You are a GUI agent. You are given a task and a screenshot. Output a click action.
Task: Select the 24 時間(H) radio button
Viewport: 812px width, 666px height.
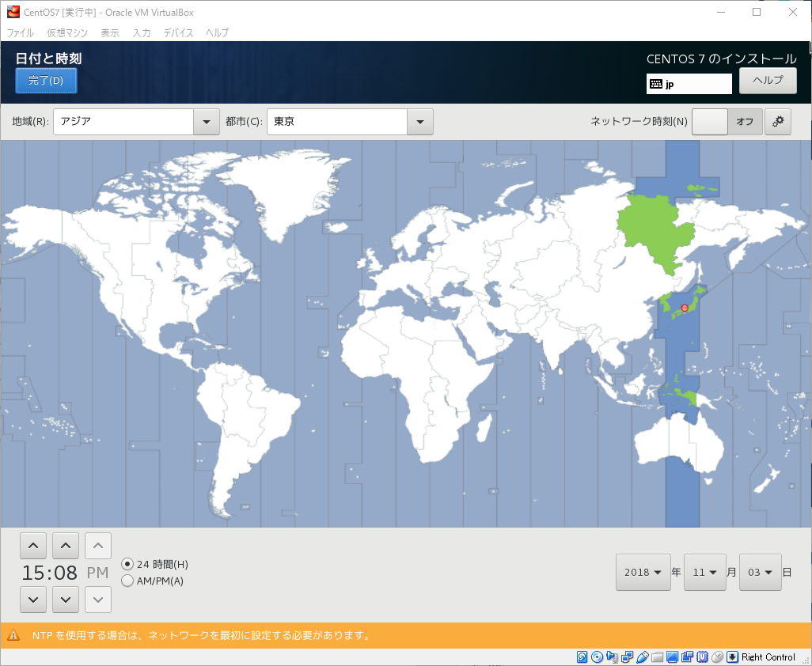127,564
